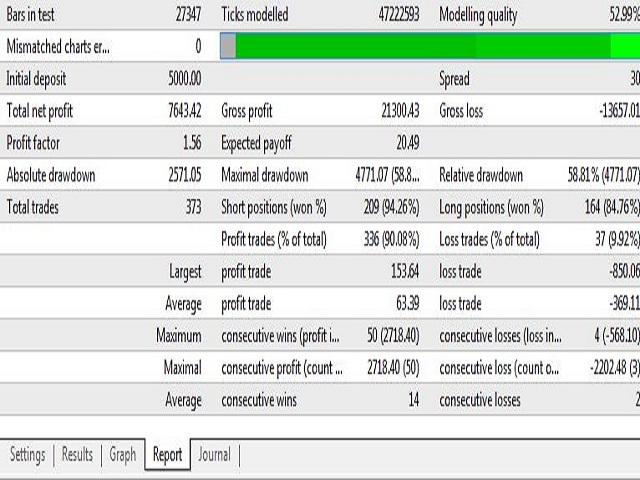Click the Modelling quality label
The width and height of the screenshot is (640, 480).
(478, 15)
